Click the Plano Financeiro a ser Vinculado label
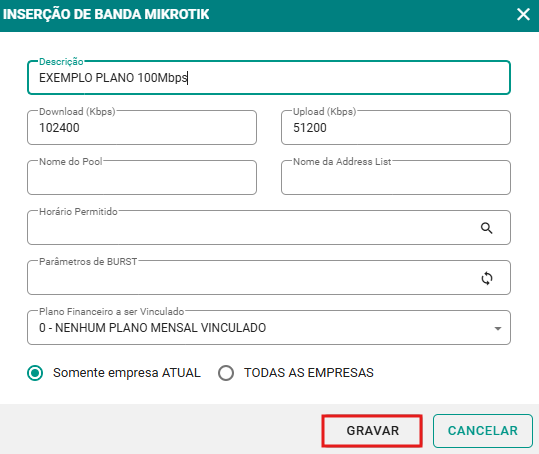Image resolution: width=539 pixels, height=454 pixels. (111, 311)
